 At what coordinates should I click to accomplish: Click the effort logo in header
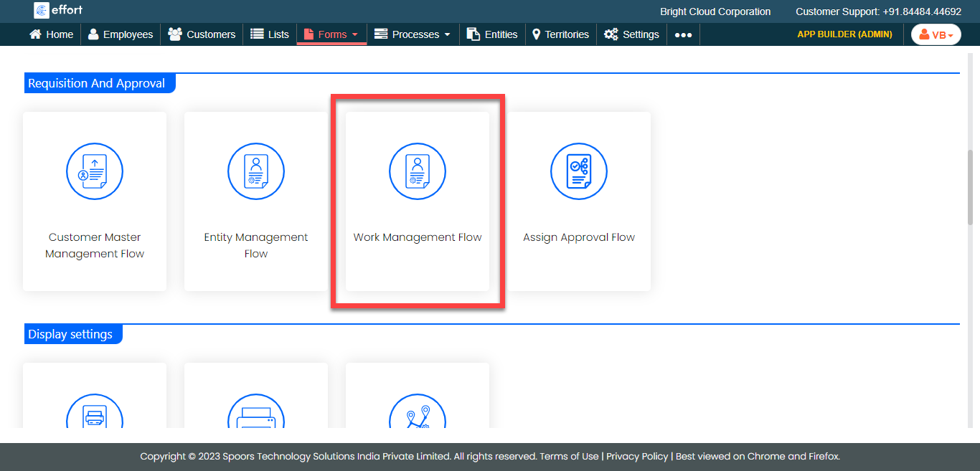pyautogui.click(x=59, y=11)
